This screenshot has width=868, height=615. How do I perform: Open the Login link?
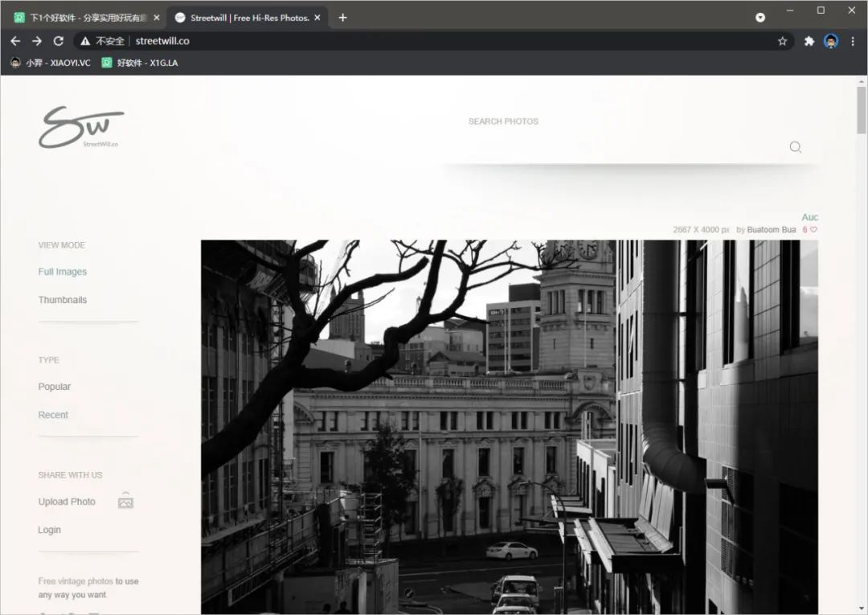(49, 530)
